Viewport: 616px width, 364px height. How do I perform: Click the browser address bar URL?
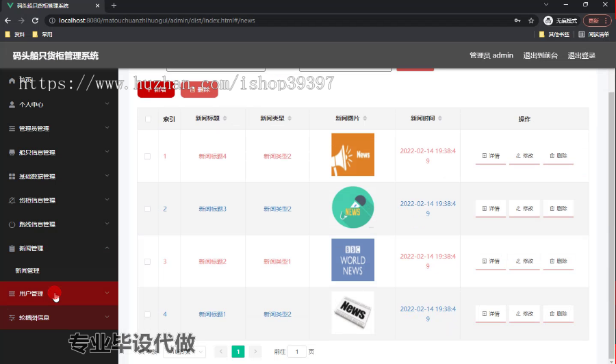tap(157, 21)
